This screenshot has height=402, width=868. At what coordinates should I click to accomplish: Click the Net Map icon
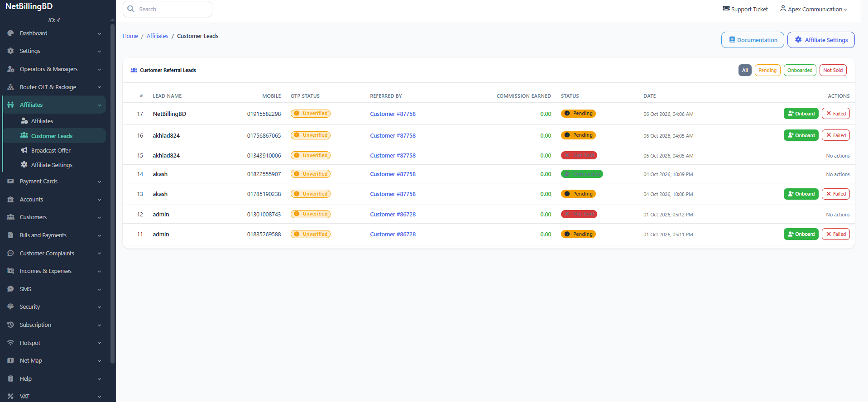click(10, 361)
